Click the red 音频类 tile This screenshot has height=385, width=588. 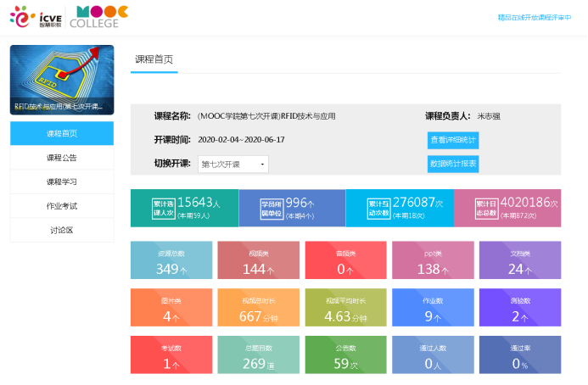click(345, 261)
